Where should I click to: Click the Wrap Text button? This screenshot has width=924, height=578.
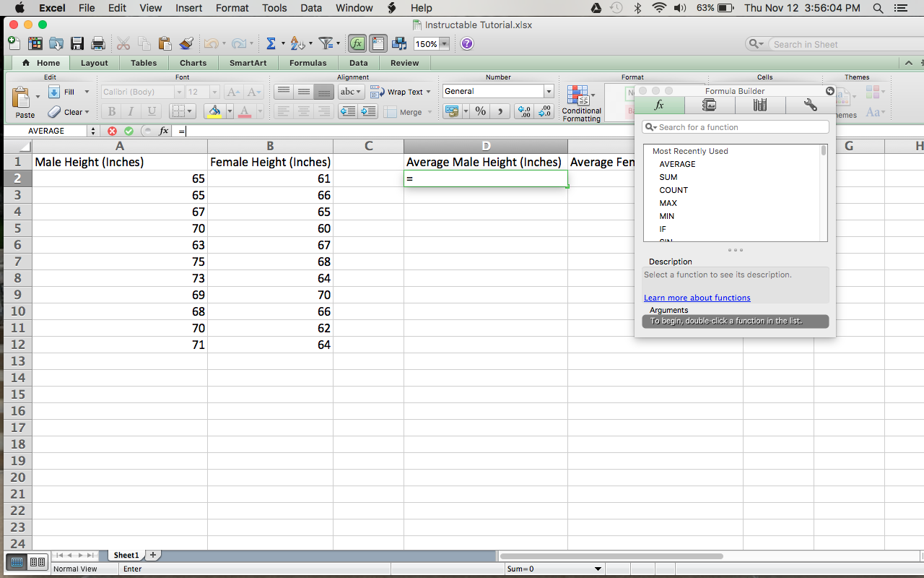[401, 92]
